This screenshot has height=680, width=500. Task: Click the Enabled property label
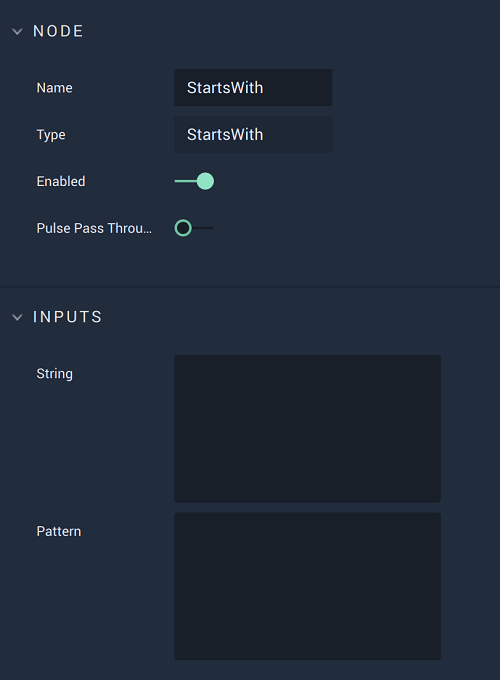pyautogui.click(x=61, y=181)
